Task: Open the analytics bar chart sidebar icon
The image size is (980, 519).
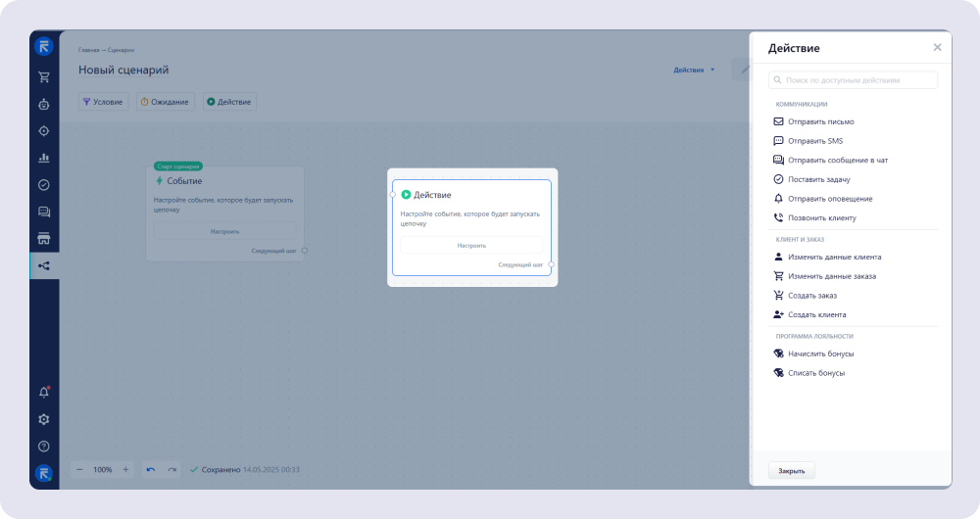Action: pyautogui.click(x=44, y=158)
